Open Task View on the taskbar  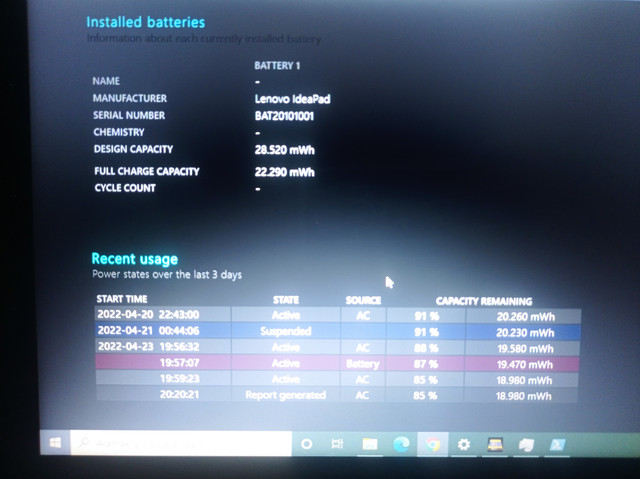337,444
